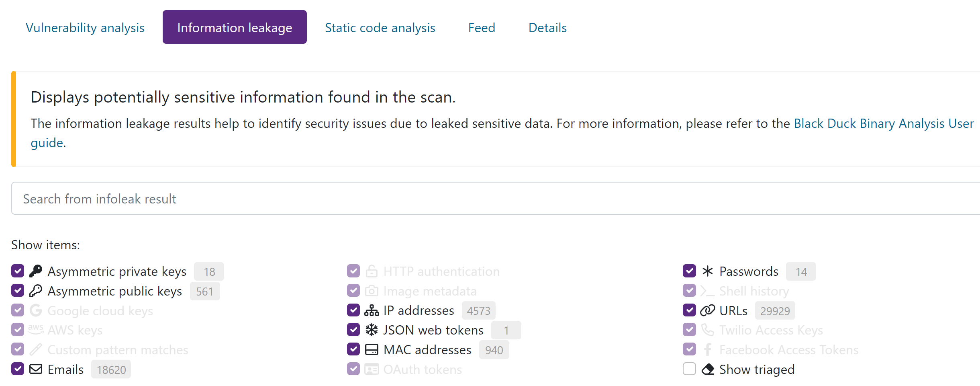Click the JSON web tokens snowflake icon
980x386 pixels.
coord(372,330)
